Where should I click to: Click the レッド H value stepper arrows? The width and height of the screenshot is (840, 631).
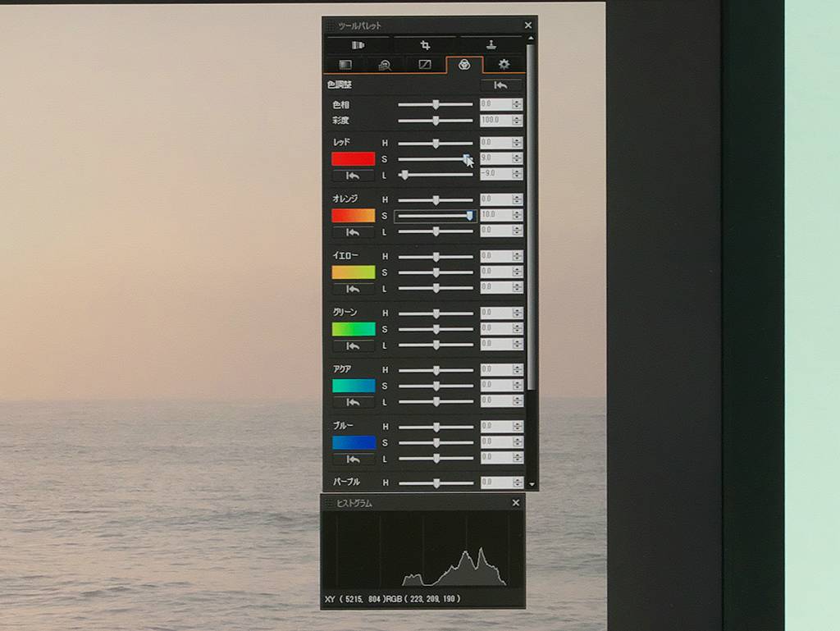coord(517,143)
